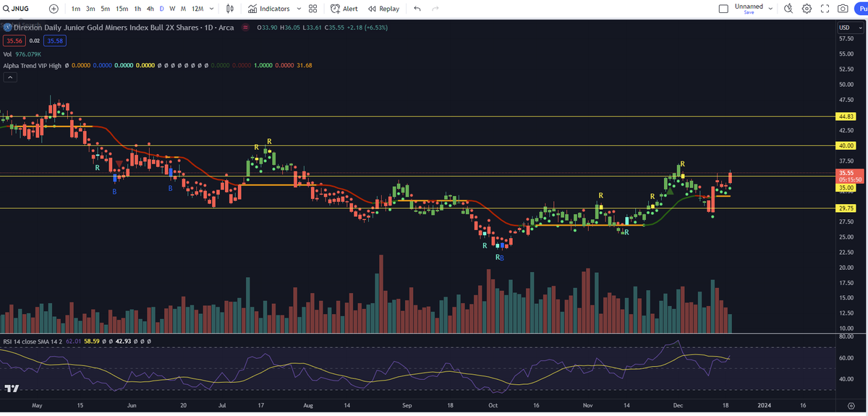This screenshot has width=868, height=416.
Task: Click the Dec label on time axis
Action: point(677,406)
